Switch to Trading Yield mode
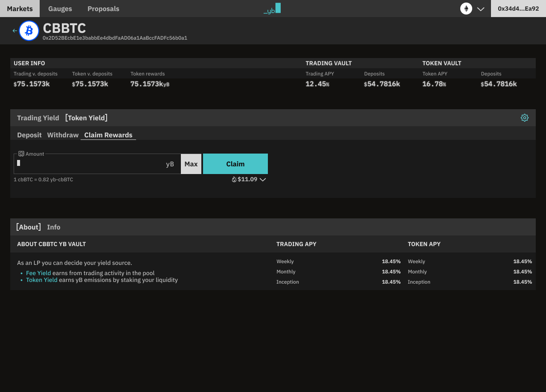Image resolution: width=546 pixels, height=392 pixels. 38,118
